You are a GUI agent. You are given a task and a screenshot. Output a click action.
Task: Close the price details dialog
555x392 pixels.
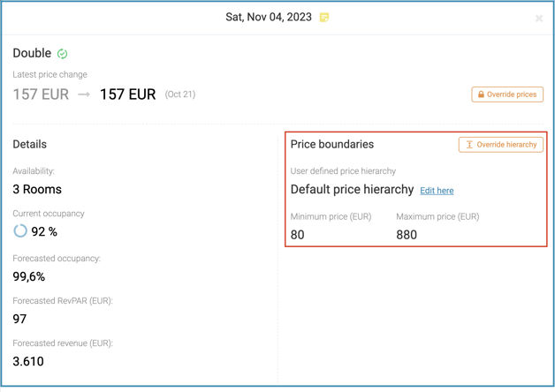tap(539, 19)
